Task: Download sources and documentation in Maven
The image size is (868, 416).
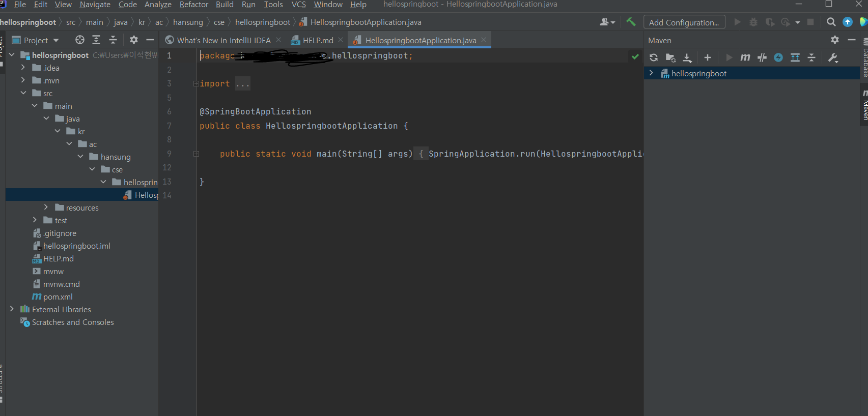Action: (x=687, y=57)
